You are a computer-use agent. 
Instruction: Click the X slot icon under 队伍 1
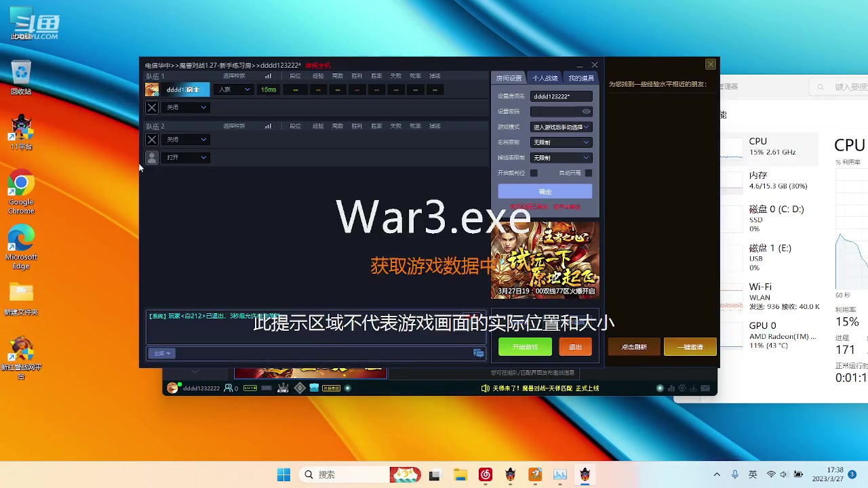(x=152, y=107)
